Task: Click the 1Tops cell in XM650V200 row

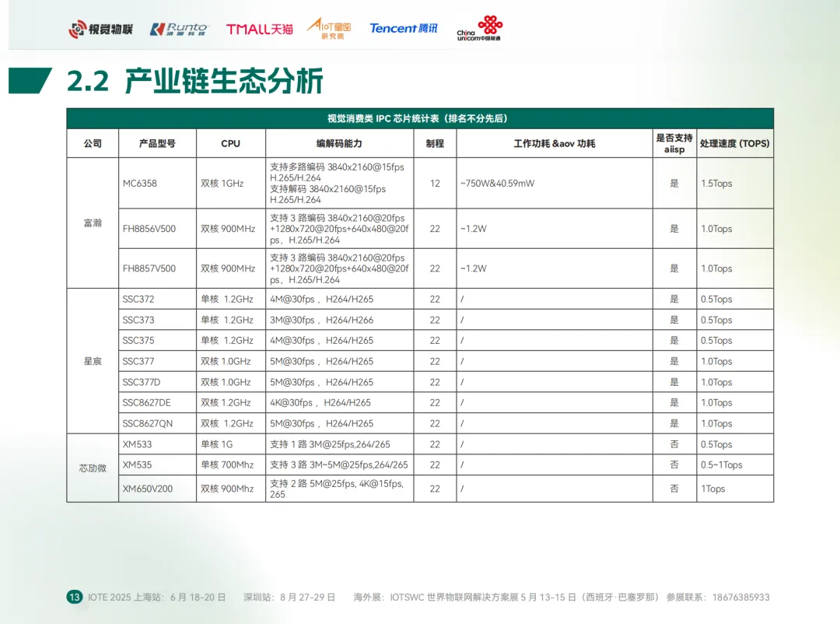Action: tap(735, 489)
